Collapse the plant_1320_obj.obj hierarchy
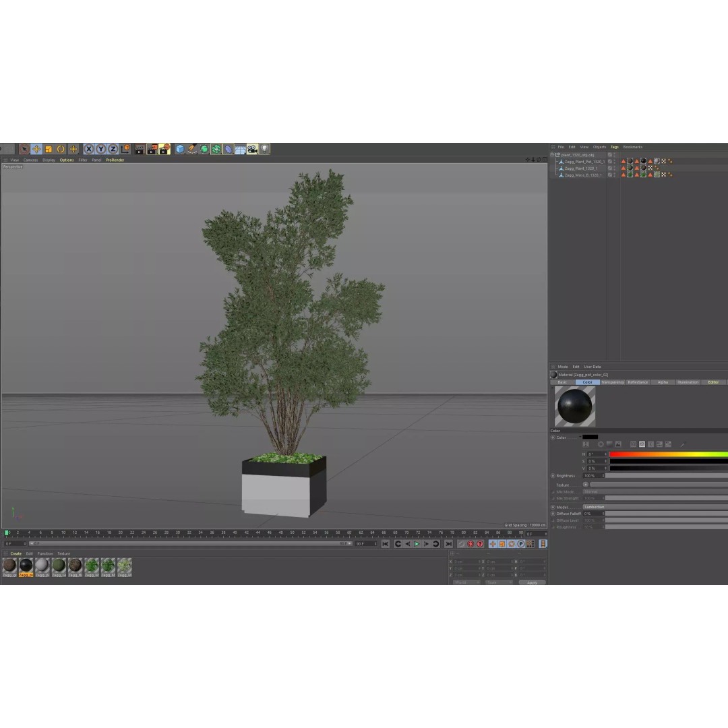 tap(552, 155)
